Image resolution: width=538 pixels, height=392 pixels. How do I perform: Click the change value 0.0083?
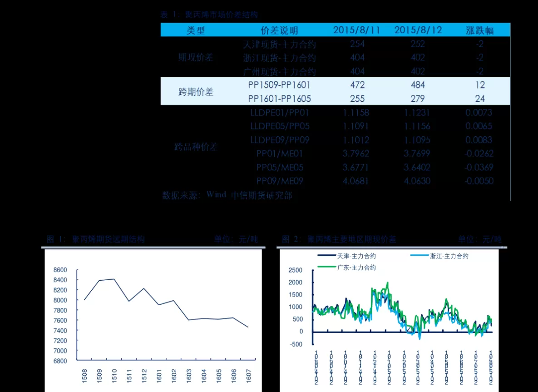[x=479, y=140]
